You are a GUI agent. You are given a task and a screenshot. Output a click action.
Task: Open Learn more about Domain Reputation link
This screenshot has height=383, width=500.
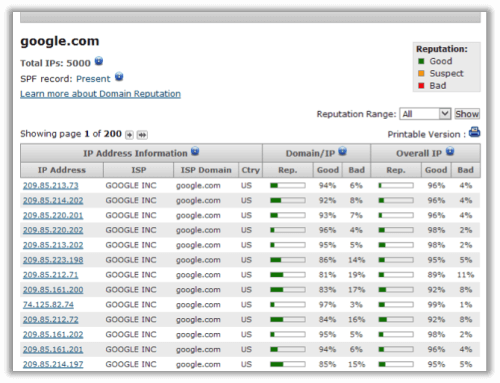[x=100, y=94]
